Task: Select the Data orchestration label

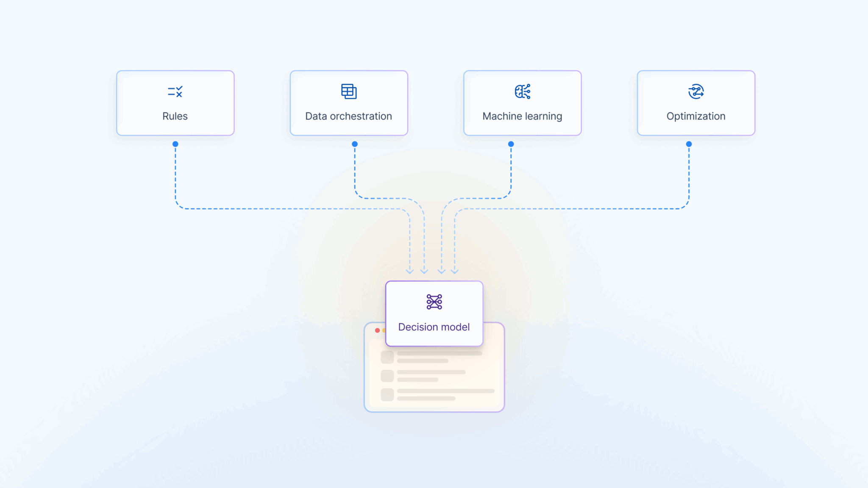Action: (349, 116)
